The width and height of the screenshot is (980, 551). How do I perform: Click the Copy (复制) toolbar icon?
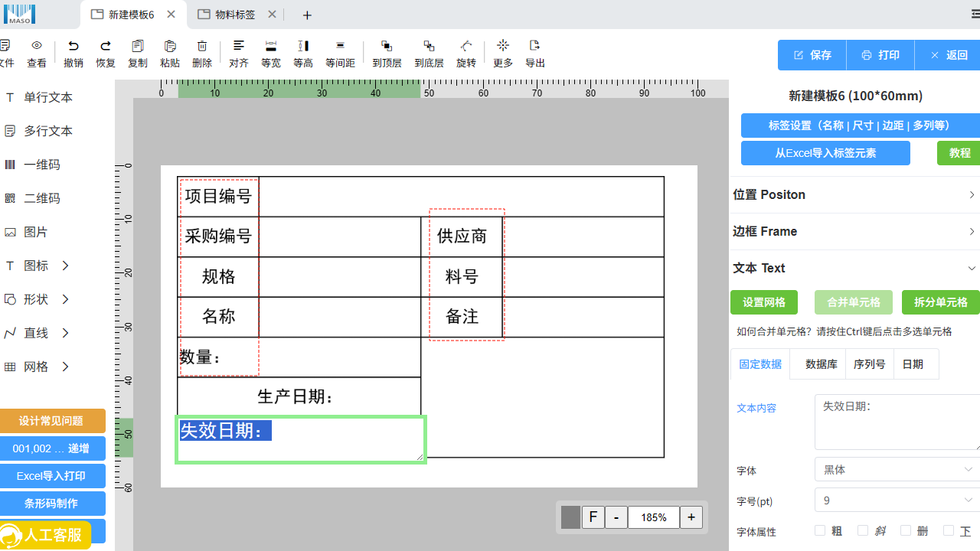[x=138, y=46]
